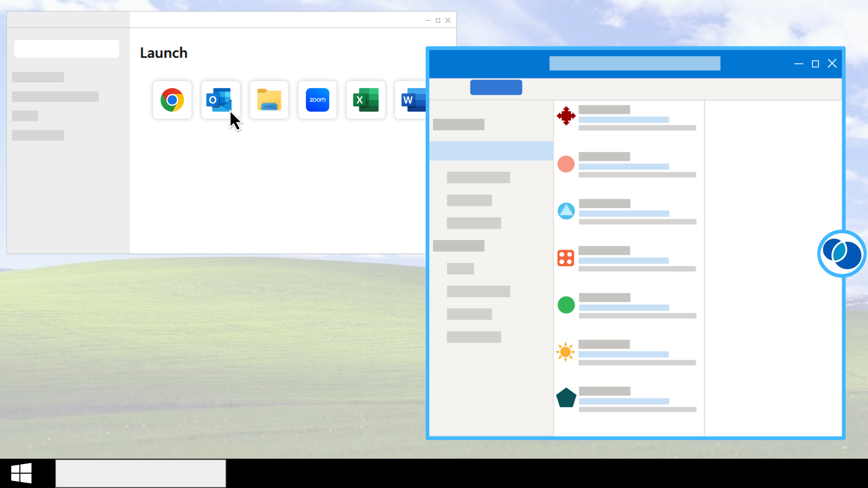Image resolution: width=868 pixels, height=488 pixels.
Task: Click the blue triangle sender avatar
Action: click(566, 211)
